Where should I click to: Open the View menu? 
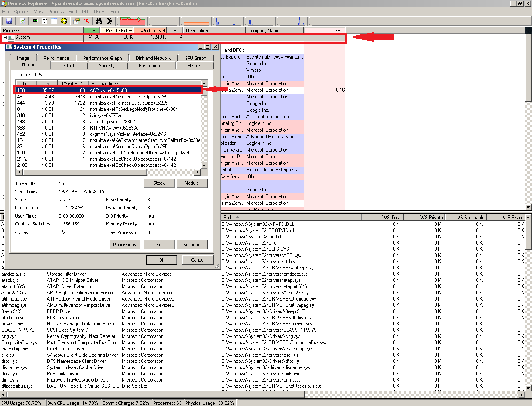(x=39, y=12)
